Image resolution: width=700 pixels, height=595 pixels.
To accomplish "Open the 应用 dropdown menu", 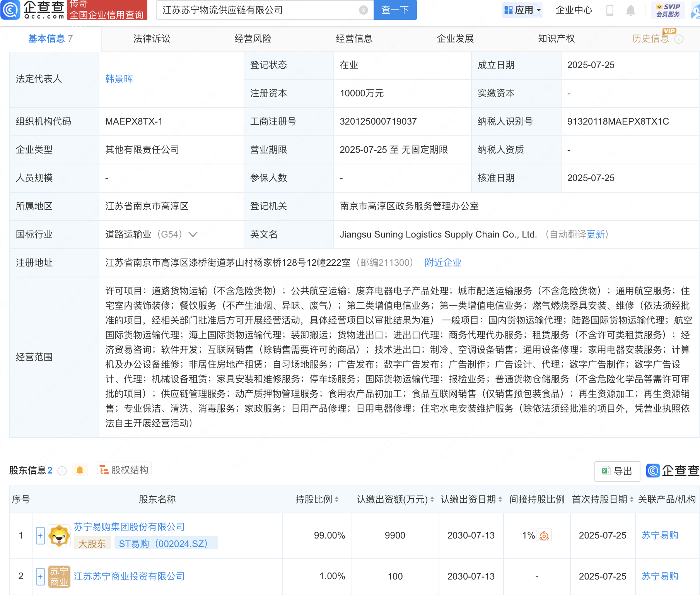I will coord(522,10).
